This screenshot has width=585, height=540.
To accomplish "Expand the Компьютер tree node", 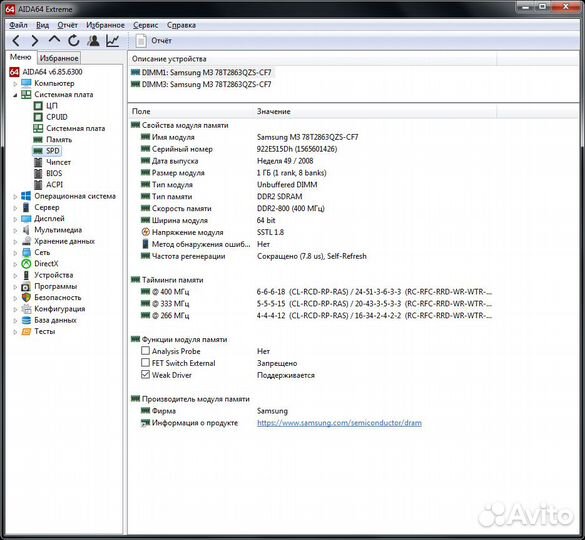I will tap(15, 84).
